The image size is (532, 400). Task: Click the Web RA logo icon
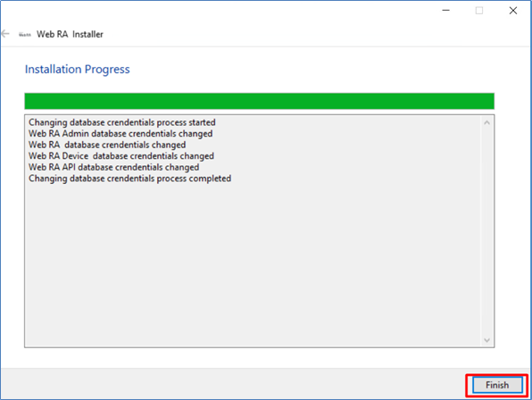25,34
